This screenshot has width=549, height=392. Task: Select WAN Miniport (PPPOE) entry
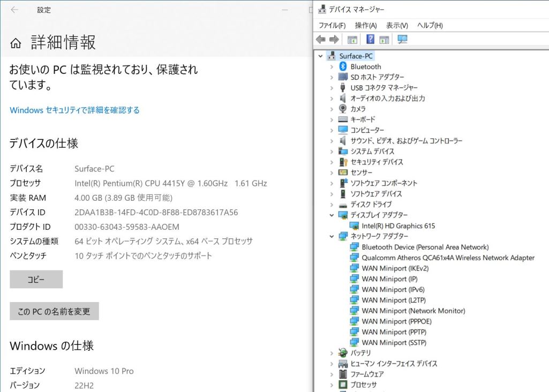click(x=396, y=321)
